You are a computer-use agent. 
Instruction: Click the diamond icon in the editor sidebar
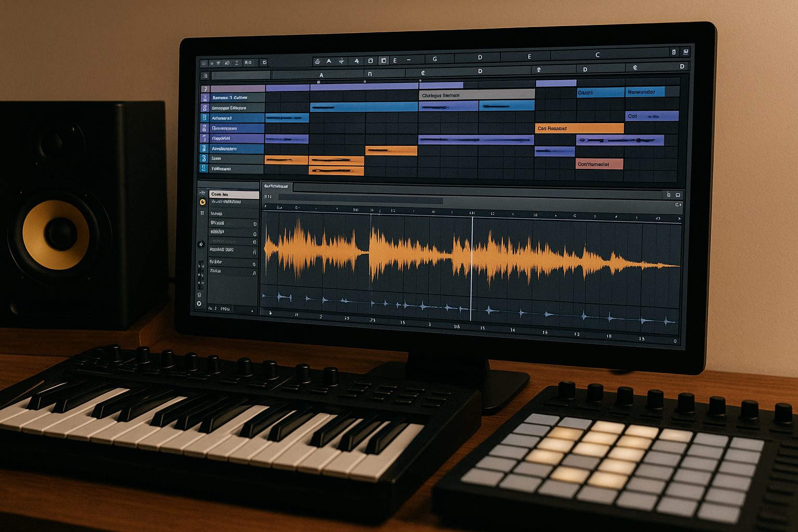coord(201,244)
